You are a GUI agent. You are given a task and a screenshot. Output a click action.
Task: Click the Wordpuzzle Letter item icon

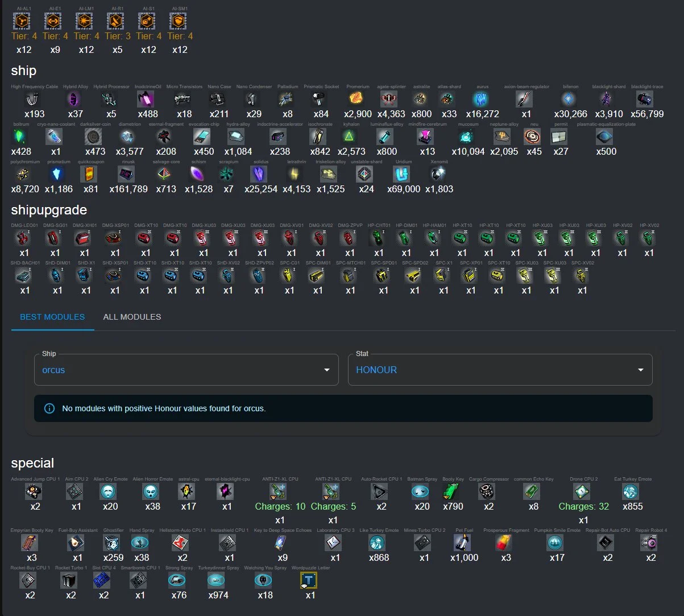(309, 580)
